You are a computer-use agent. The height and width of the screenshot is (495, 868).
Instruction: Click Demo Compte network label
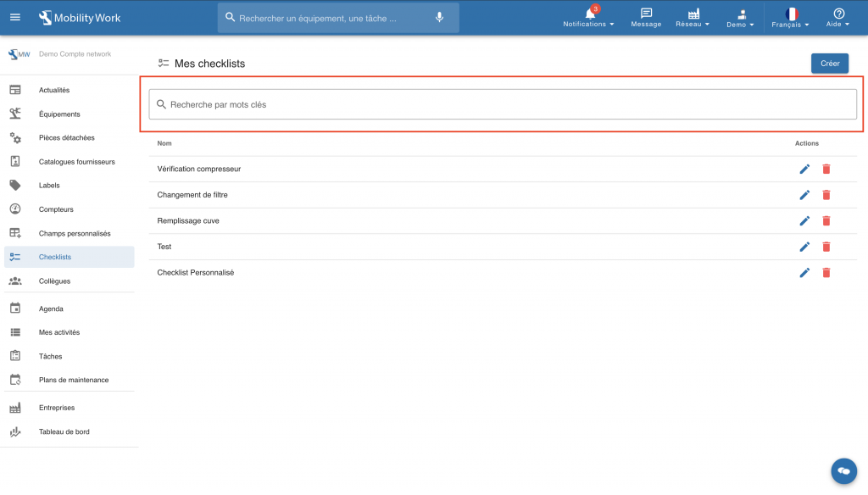(x=75, y=53)
